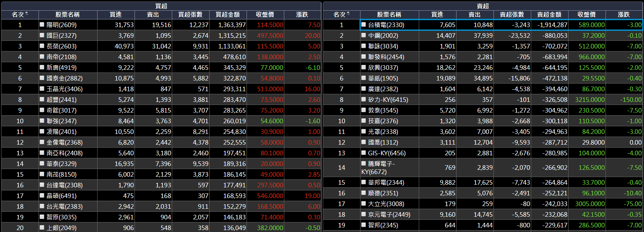Open stock 光罩(2338)

coord(383,132)
